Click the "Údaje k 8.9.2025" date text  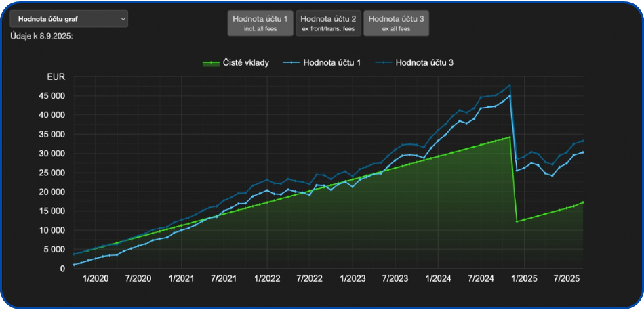(x=41, y=36)
